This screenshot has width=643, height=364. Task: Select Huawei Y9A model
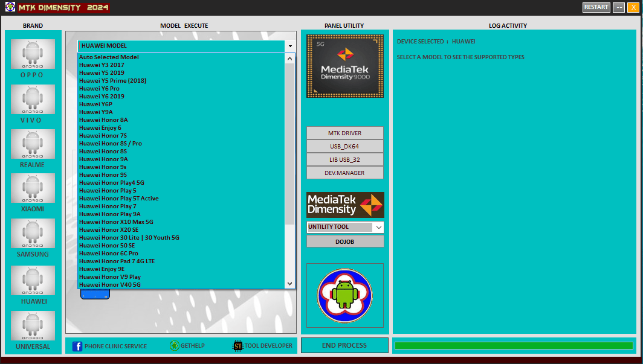tap(181, 112)
